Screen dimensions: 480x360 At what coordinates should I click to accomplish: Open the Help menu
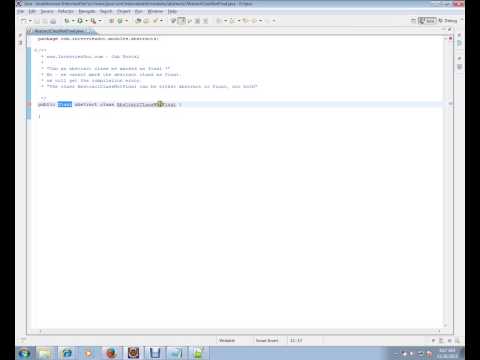[x=172, y=11]
